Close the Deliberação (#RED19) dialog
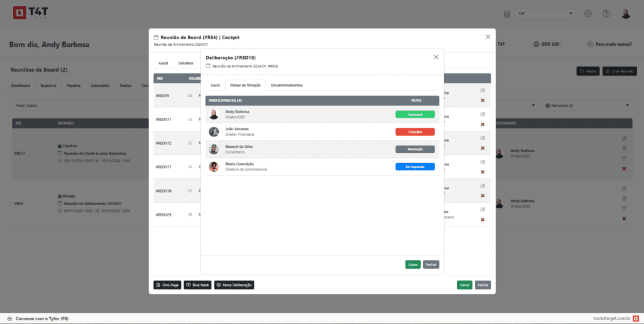Image resolution: width=644 pixels, height=324 pixels. pyautogui.click(x=436, y=57)
